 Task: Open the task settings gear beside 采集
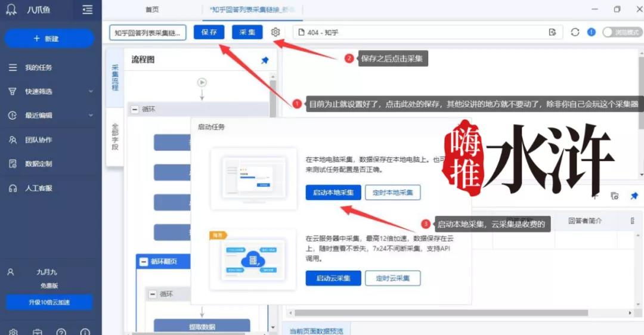[x=275, y=32]
